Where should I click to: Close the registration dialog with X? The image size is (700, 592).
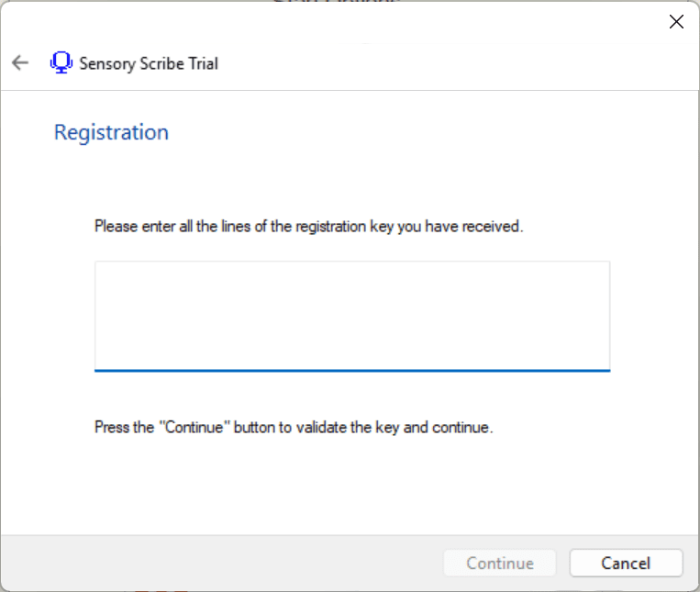pyautogui.click(x=676, y=22)
